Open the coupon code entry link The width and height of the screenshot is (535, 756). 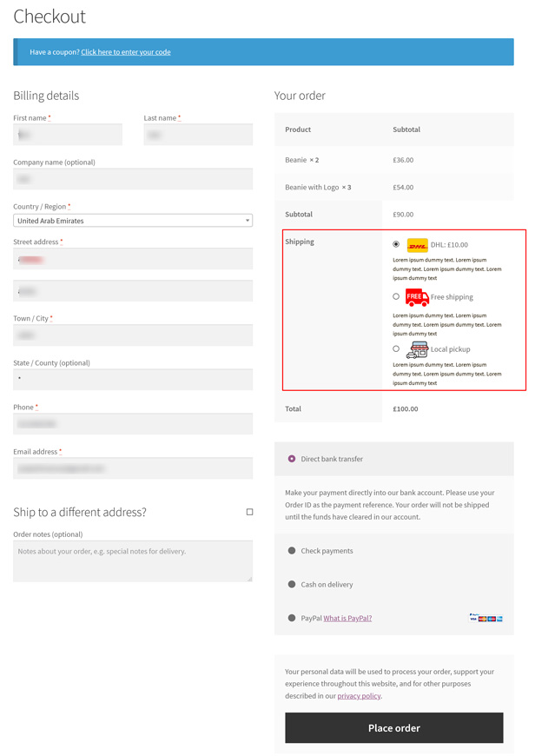click(126, 52)
